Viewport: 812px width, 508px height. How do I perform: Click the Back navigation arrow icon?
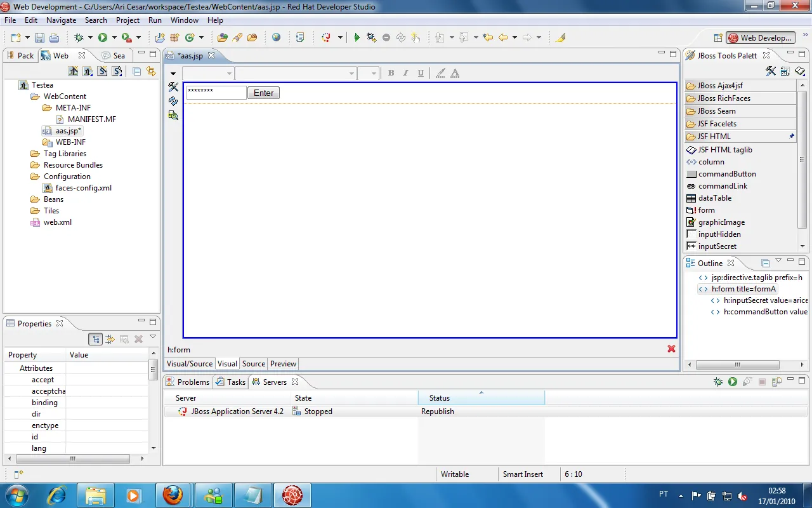point(503,38)
